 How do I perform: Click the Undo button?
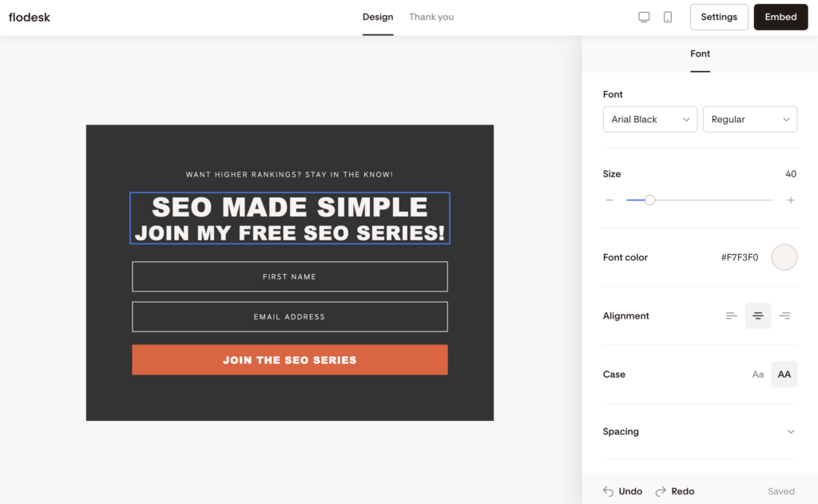tap(623, 491)
